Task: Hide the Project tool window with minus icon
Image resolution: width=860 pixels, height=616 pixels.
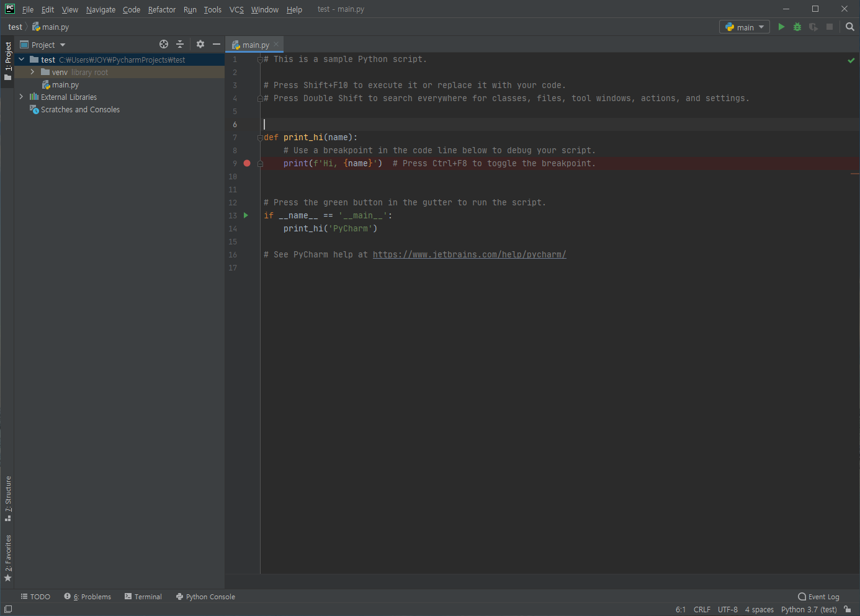Action: point(217,44)
